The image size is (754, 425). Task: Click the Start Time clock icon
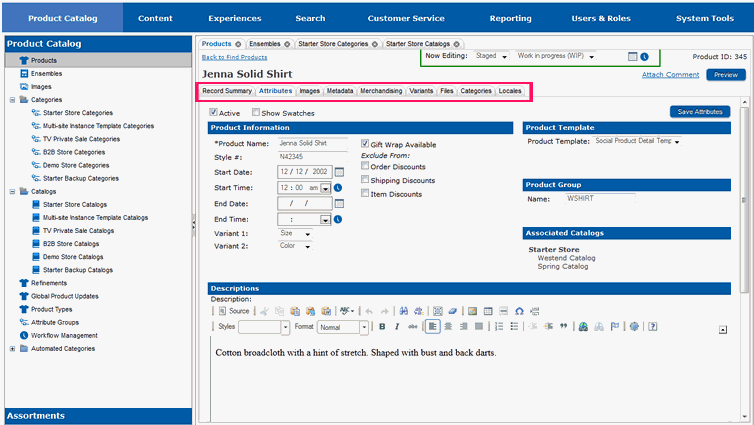pyautogui.click(x=338, y=187)
